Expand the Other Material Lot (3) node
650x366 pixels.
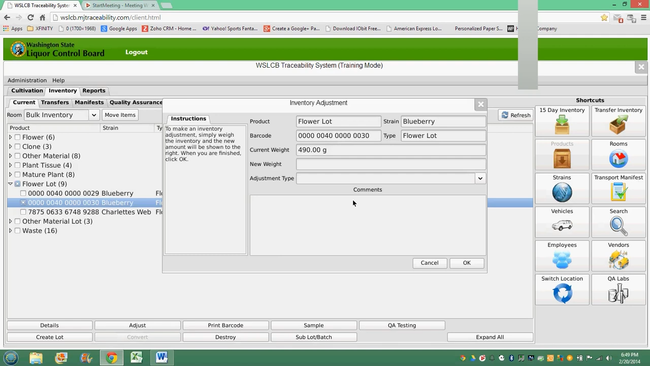[x=10, y=221]
